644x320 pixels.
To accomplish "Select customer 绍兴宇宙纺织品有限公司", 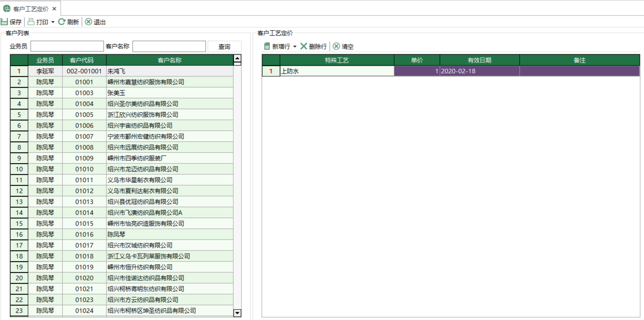I will pyautogui.click(x=170, y=126).
